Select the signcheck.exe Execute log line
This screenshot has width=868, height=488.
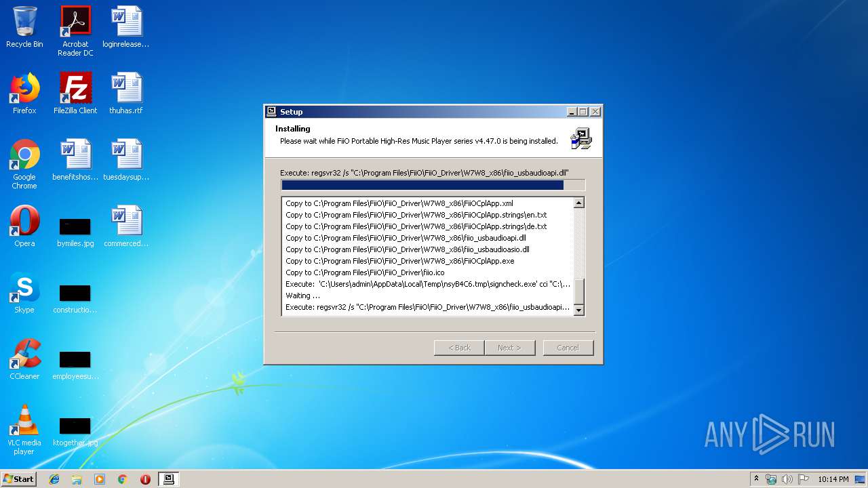click(428, 284)
